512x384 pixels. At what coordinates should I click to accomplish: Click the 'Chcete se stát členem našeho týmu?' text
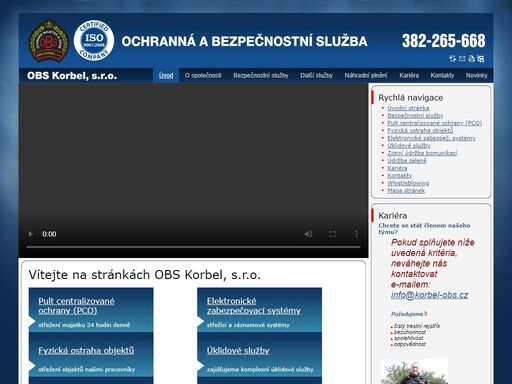[x=424, y=228]
